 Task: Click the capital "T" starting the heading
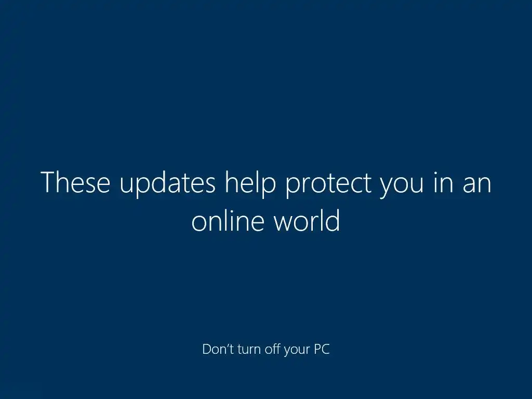[x=47, y=182]
